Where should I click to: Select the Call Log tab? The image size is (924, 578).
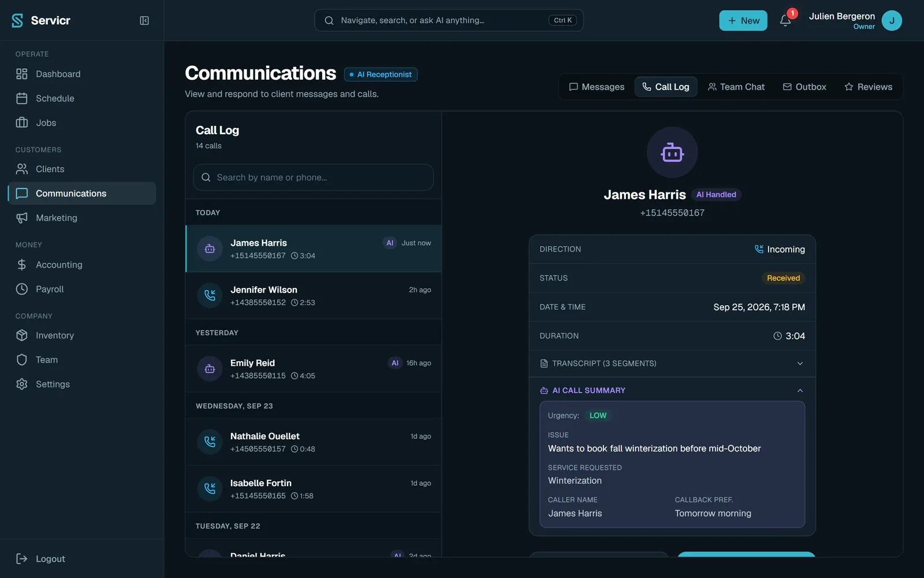(x=666, y=87)
